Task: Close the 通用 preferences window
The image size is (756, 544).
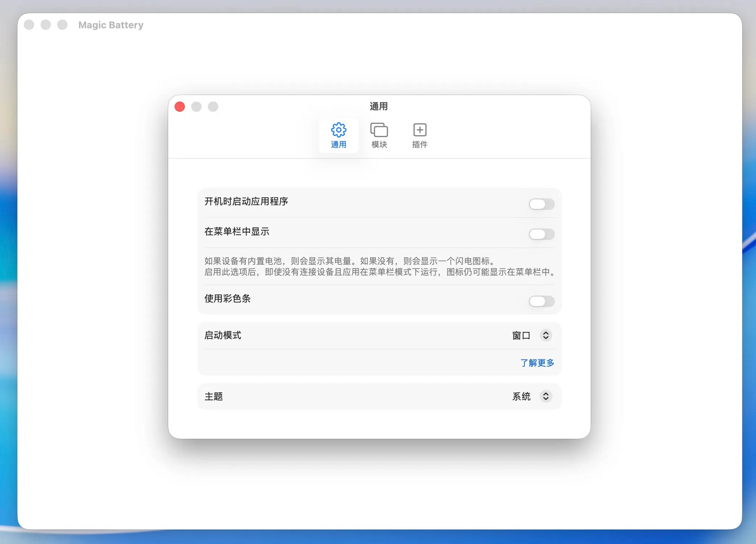Action: click(x=180, y=107)
